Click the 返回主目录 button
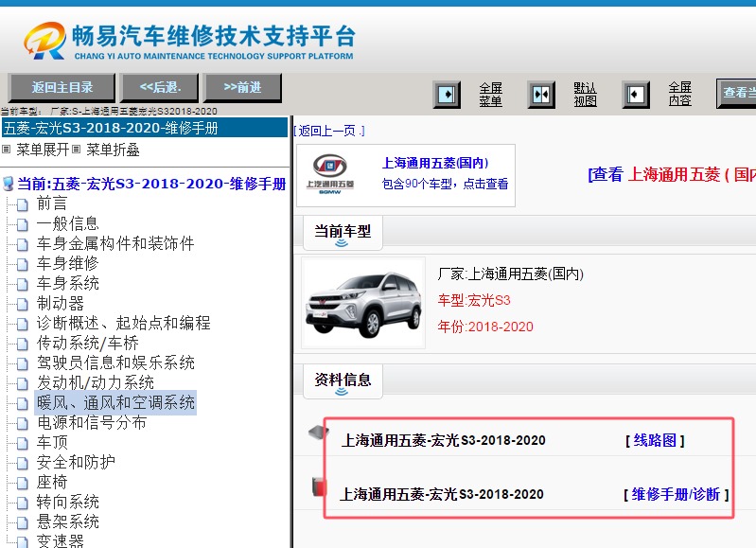 click(x=62, y=87)
